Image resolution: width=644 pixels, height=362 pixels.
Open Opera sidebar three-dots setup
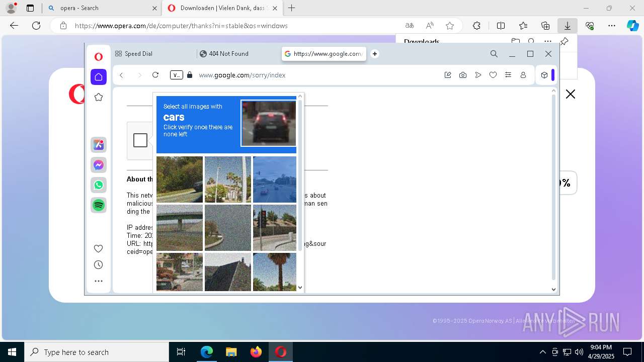click(99, 281)
